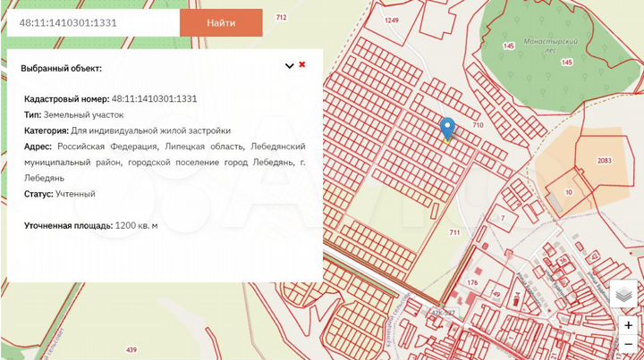Click the Кадастровый номер value in panel
Screen dimensions: 644x360
[154, 99]
